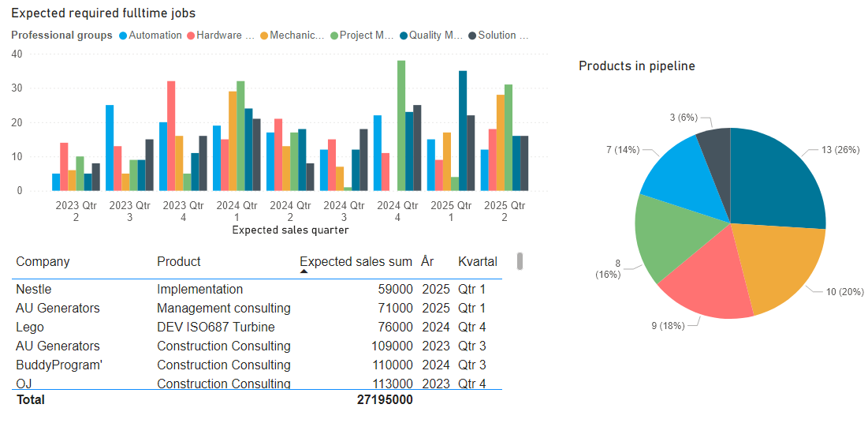Click the Quality M... legend entry
This screenshot has height=423, width=868.
pyautogui.click(x=430, y=36)
